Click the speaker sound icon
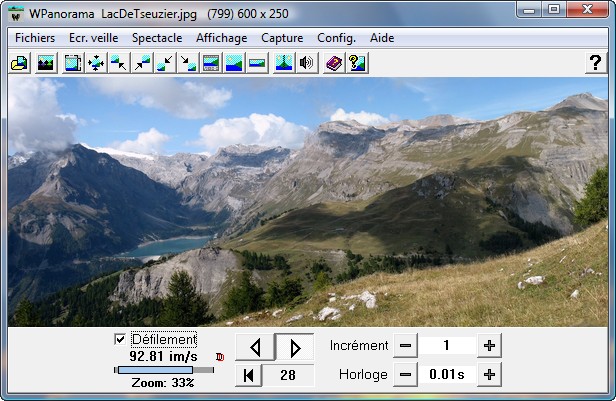 pyautogui.click(x=306, y=63)
